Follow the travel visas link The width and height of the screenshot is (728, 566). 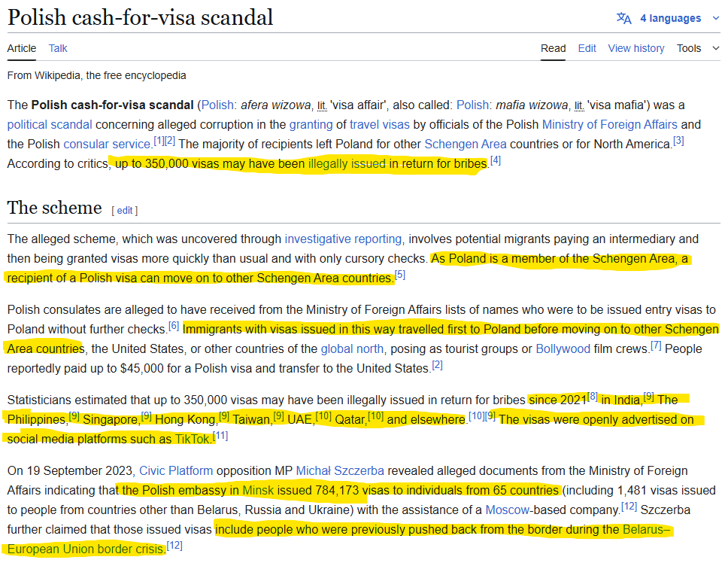click(380, 124)
